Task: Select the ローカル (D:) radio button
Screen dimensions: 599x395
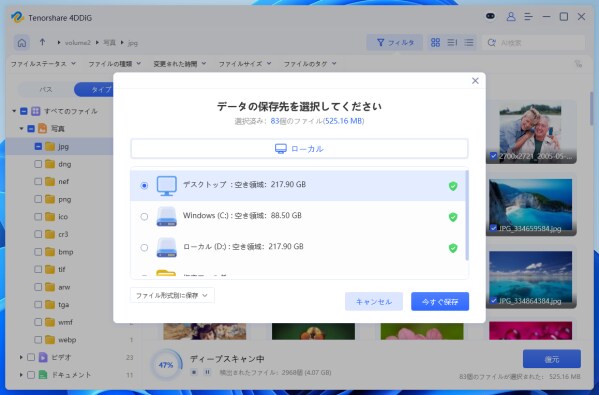Action: 144,248
